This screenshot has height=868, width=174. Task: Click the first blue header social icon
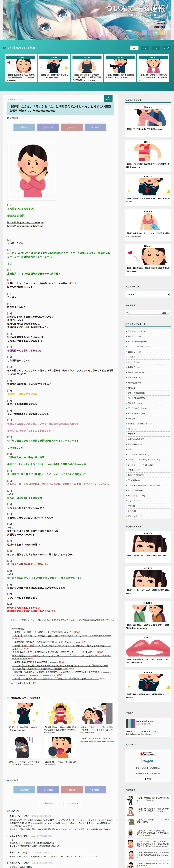click(x=145, y=33)
